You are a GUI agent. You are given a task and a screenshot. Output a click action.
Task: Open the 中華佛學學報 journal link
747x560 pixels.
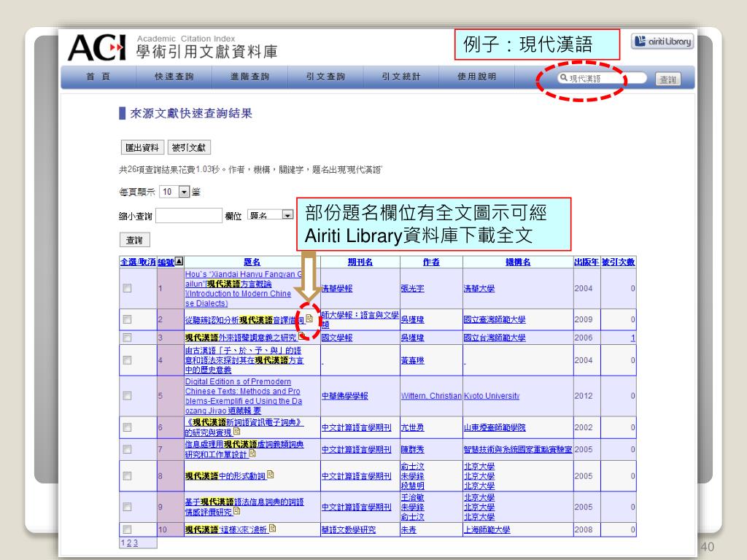pos(344,396)
